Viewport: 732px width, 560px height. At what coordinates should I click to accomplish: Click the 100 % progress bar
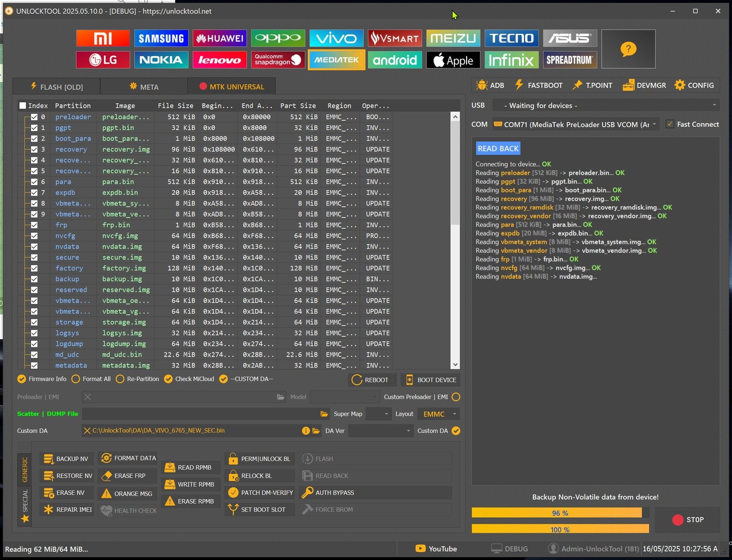pyautogui.click(x=560, y=529)
